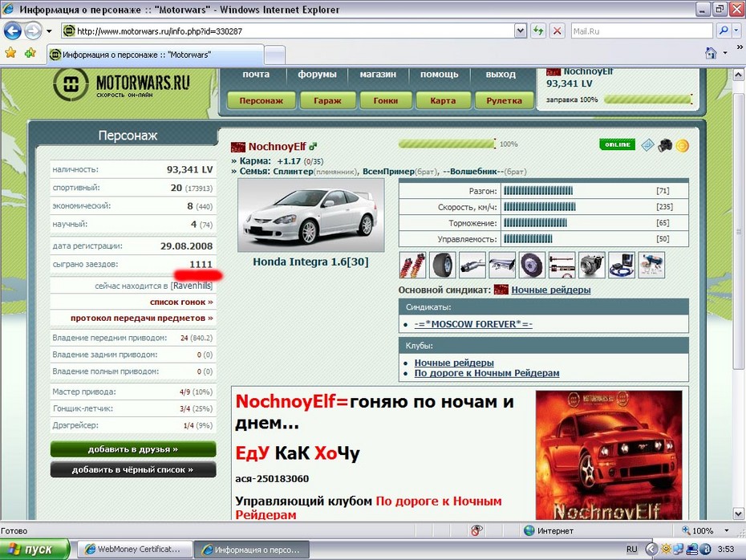Switch to the Гонки tab
Viewport: 746px width, 560px height.
[x=385, y=100]
